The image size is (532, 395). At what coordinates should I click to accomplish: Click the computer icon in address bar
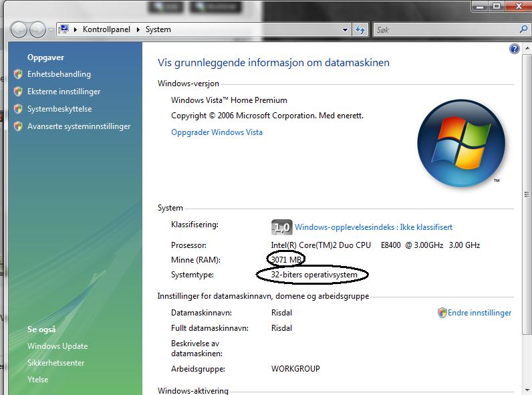point(63,29)
